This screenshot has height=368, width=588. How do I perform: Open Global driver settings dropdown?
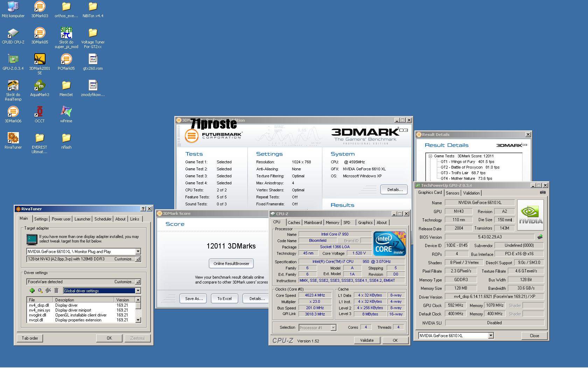click(x=138, y=291)
